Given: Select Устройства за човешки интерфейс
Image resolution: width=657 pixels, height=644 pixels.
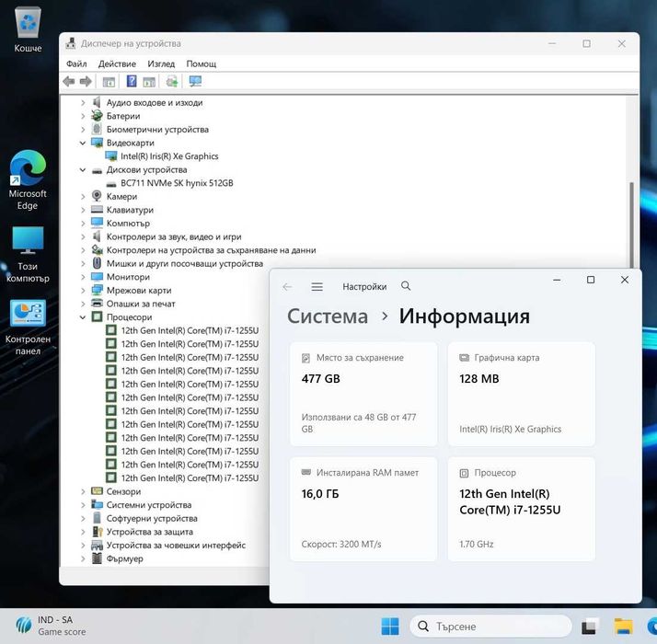Looking at the screenshot, I should 176,546.
